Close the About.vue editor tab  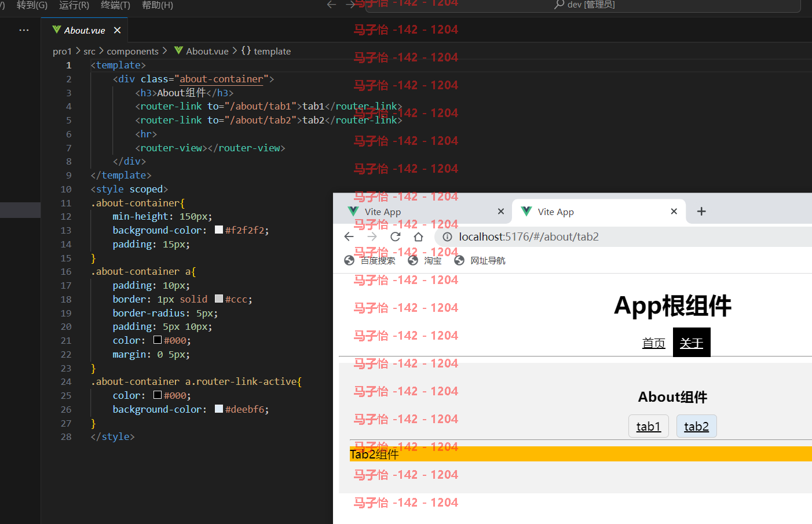118,30
